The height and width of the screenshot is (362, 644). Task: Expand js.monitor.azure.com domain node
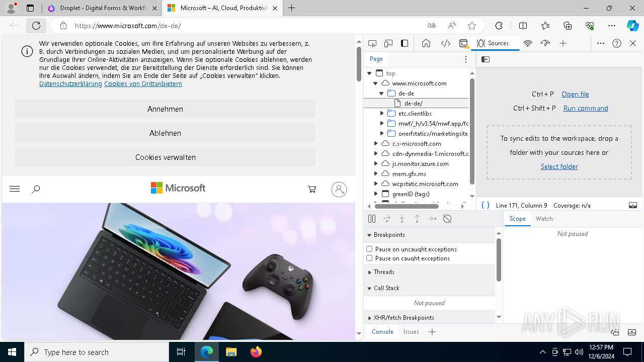[376, 164]
